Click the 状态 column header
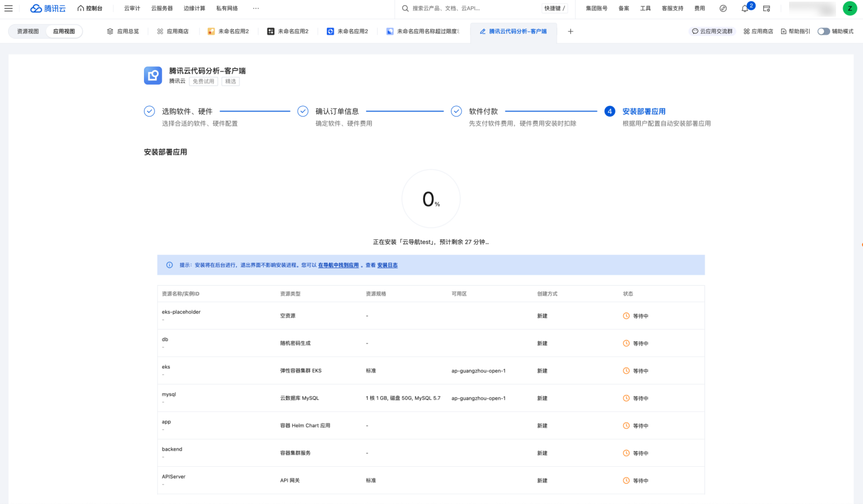 pyautogui.click(x=628, y=294)
